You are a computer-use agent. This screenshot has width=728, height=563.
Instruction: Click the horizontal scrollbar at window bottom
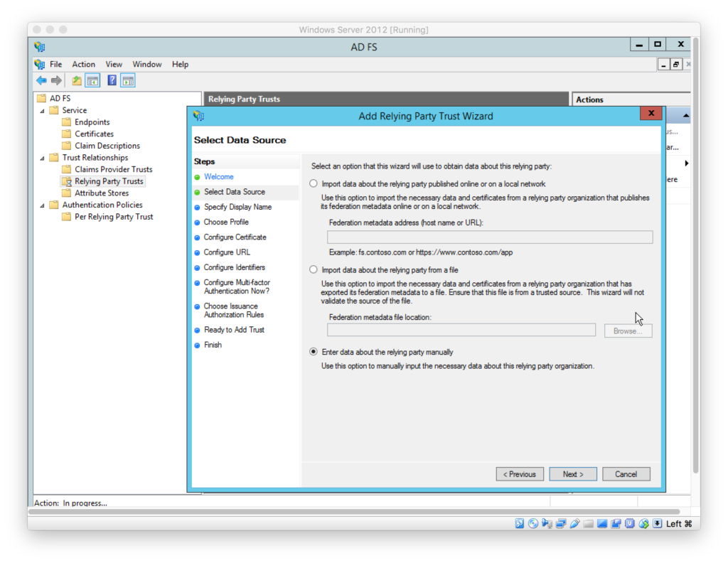[354, 512]
